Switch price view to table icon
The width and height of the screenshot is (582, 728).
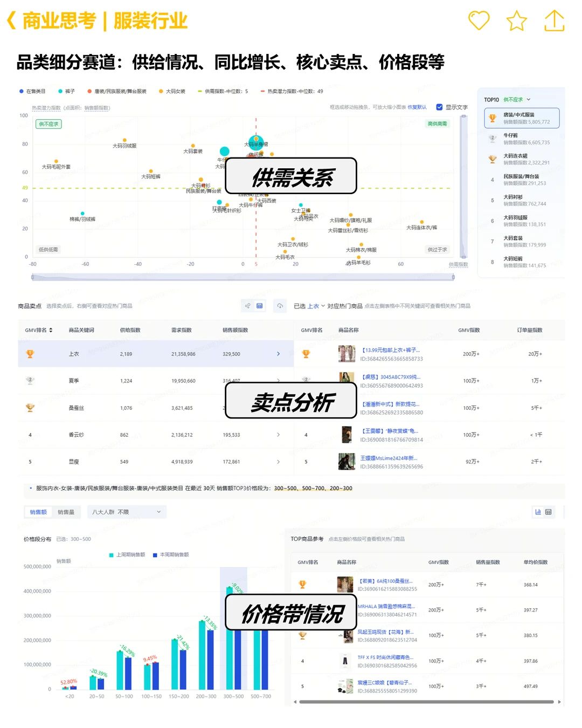pyautogui.click(x=549, y=512)
